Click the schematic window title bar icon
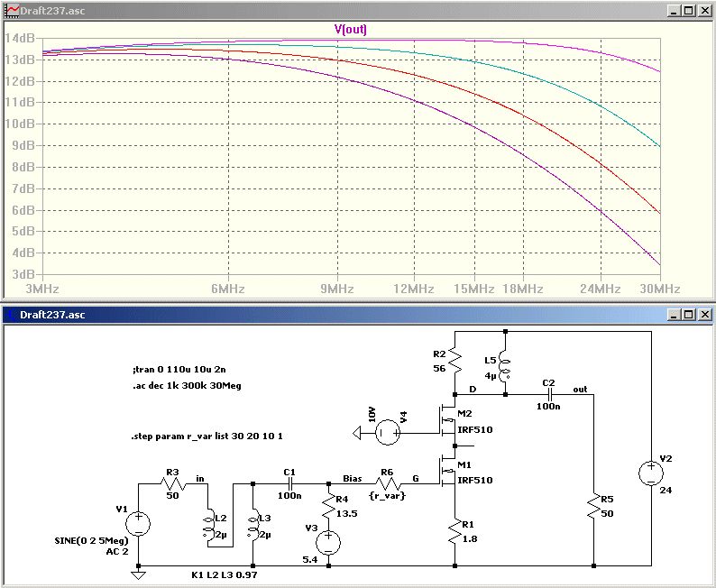This screenshot has width=716, height=588. click(12, 315)
